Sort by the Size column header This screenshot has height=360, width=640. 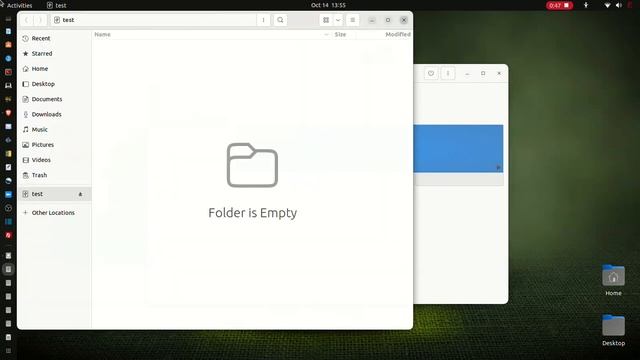[x=340, y=35]
